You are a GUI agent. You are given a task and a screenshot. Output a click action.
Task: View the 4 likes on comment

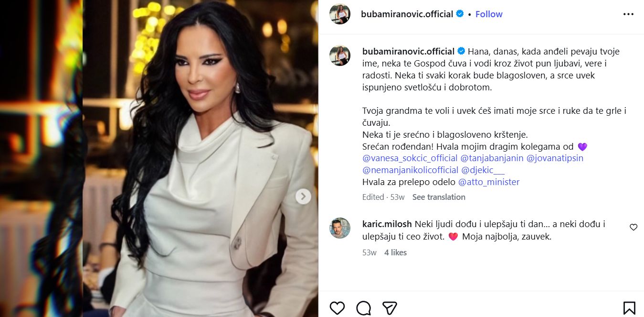point(395,252)
